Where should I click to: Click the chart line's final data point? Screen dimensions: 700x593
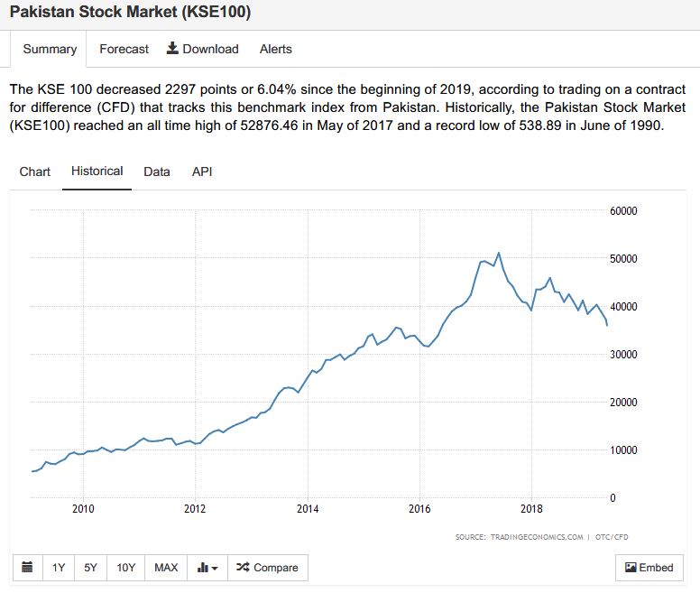pos(607,325)
